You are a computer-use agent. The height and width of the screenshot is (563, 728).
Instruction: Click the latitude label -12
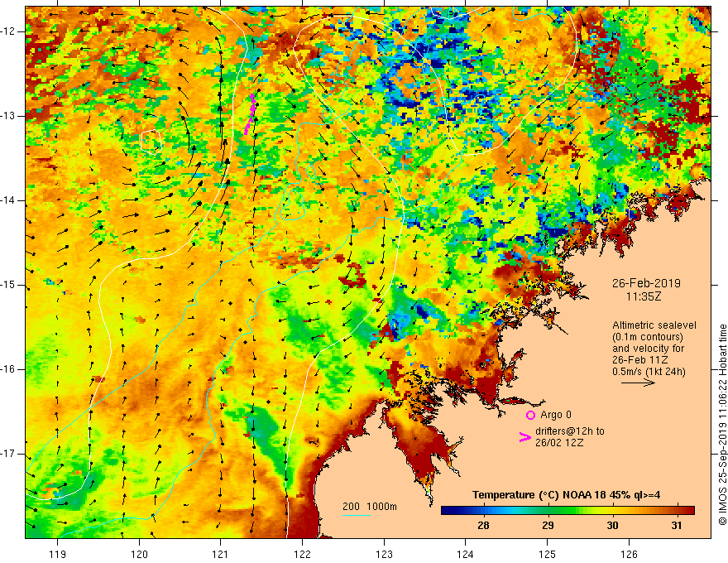pos(8,31)
